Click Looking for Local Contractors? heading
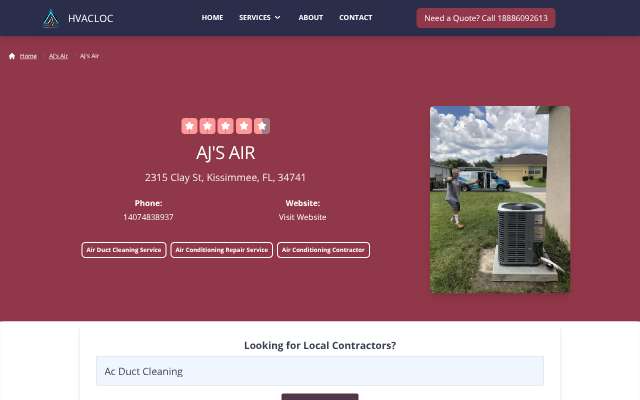640x400 pixels. pos(320,345)
